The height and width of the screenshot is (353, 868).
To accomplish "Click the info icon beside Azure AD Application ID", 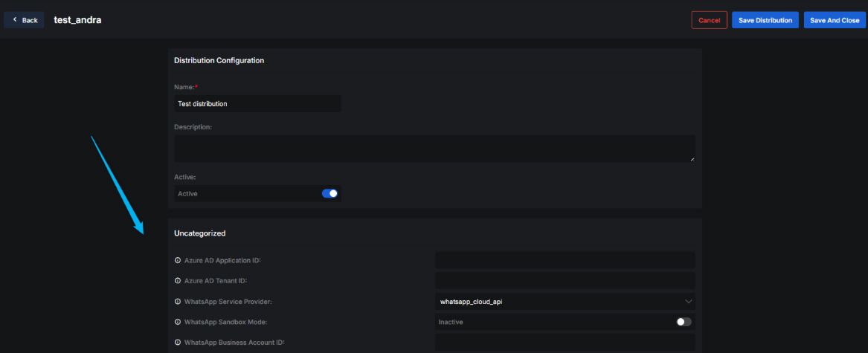I will (x=178, y=260).
